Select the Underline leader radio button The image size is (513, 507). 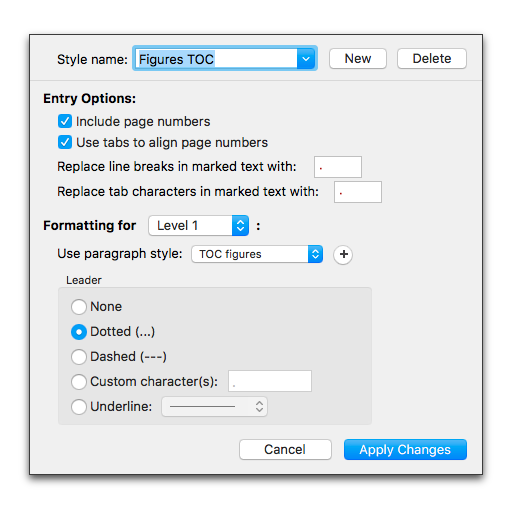tap(79, 407)
